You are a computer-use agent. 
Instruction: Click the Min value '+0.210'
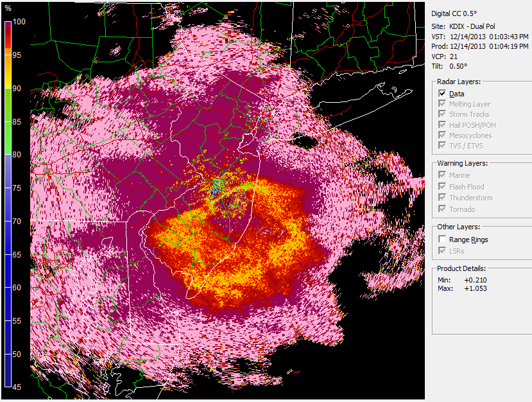coord(476,280)
